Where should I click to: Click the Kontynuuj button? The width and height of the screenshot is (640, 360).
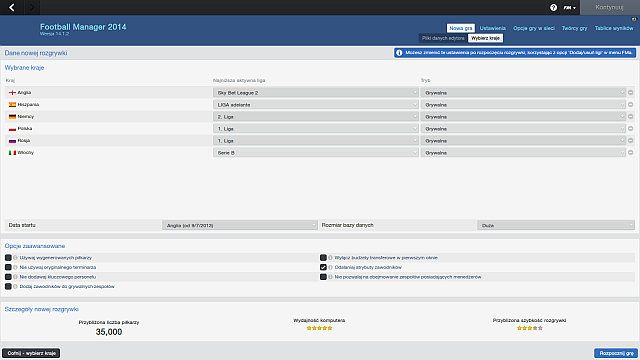point(609,7)
